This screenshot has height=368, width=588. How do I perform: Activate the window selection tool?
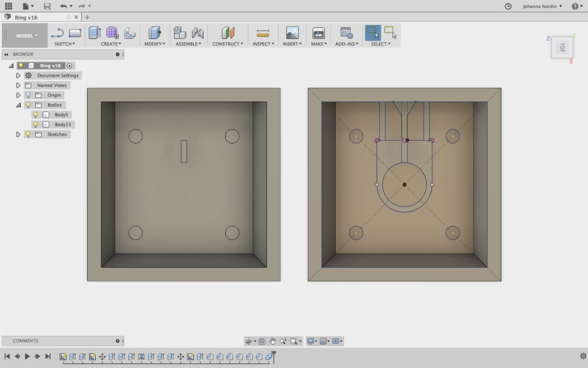coord(373,32)
